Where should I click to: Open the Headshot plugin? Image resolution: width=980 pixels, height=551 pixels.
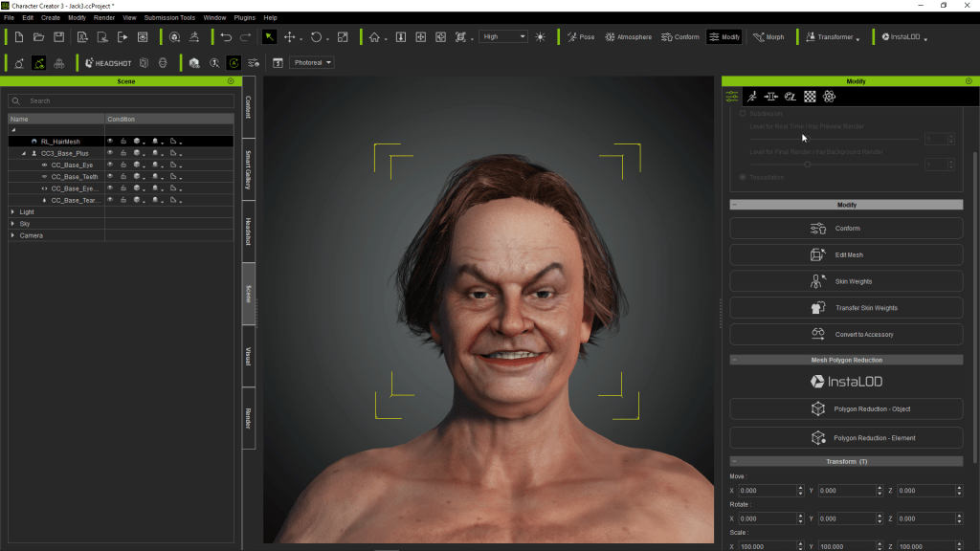[x=107, y=63]
